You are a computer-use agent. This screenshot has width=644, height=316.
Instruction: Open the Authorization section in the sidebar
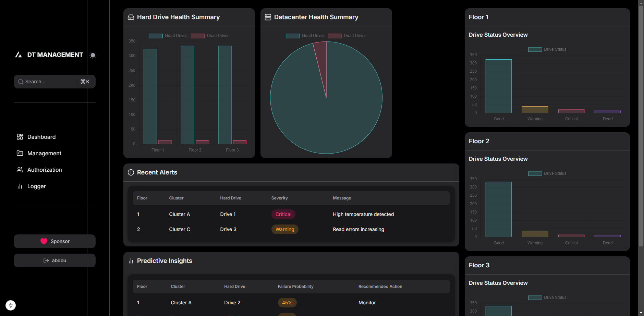pos(45,170)
